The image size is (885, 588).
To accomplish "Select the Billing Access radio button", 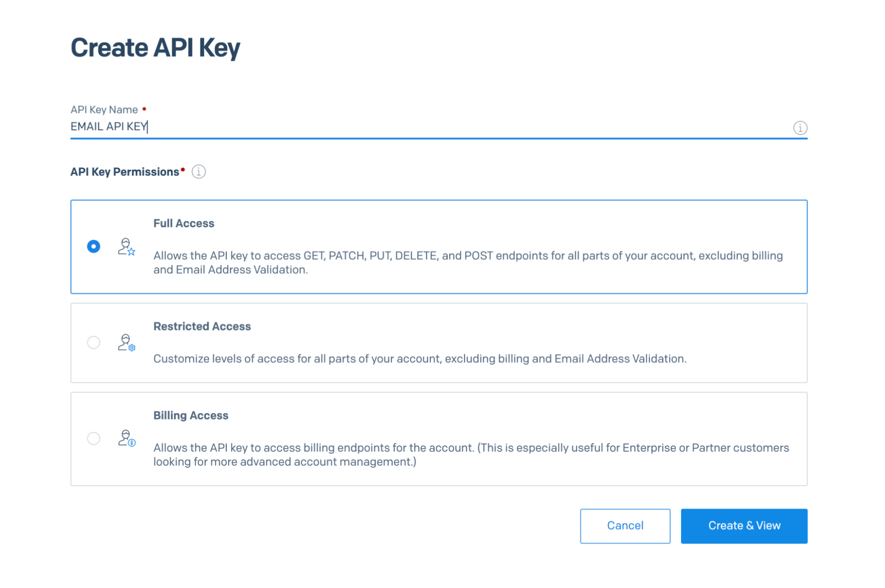I will [94, 438].
